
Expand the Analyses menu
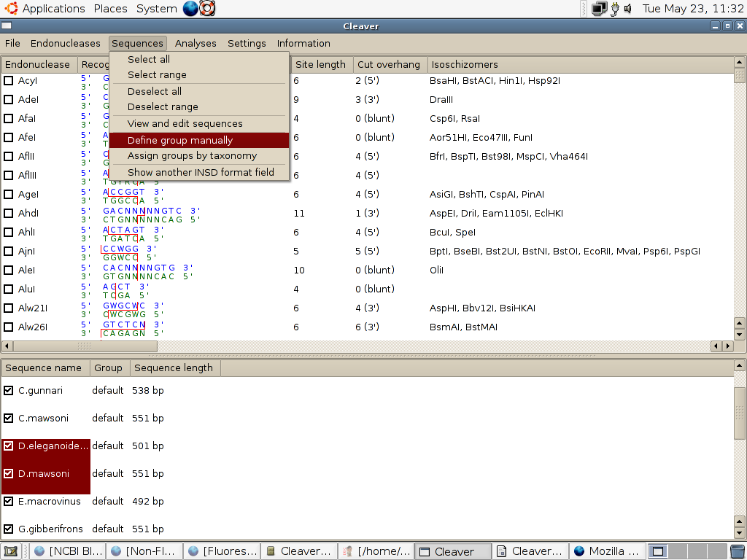point(196,43)
